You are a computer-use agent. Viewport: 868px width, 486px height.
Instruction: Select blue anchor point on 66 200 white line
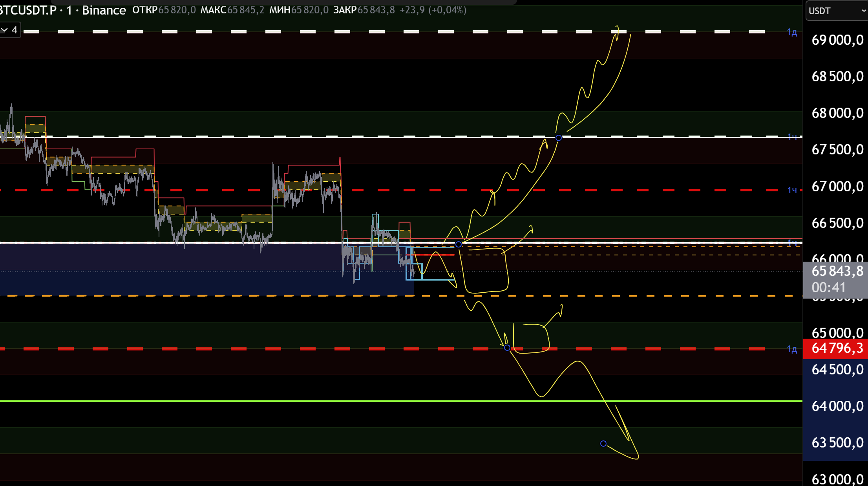[x=458, y=244]
